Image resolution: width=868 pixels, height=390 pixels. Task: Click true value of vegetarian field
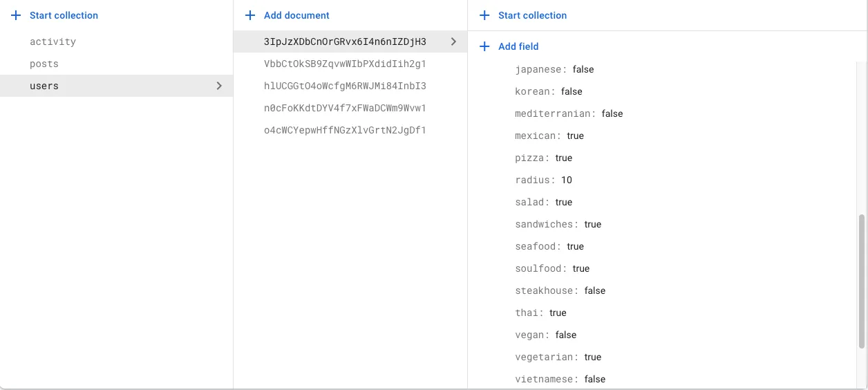(x=593, y=357)
